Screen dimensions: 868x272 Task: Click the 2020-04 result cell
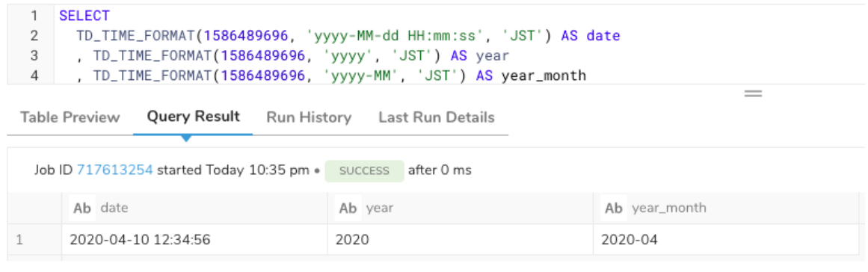[x=726, y=239]
